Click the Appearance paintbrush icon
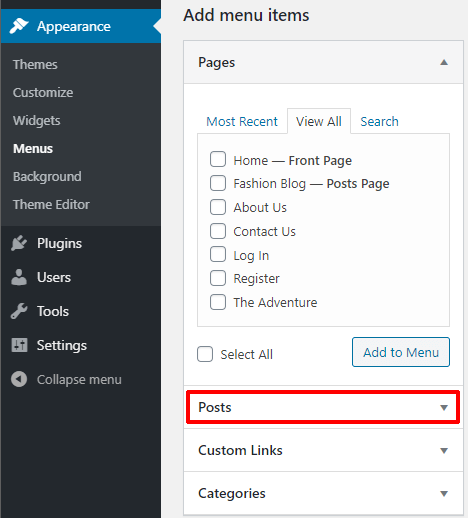468x518 pixels. coord(19,26)
